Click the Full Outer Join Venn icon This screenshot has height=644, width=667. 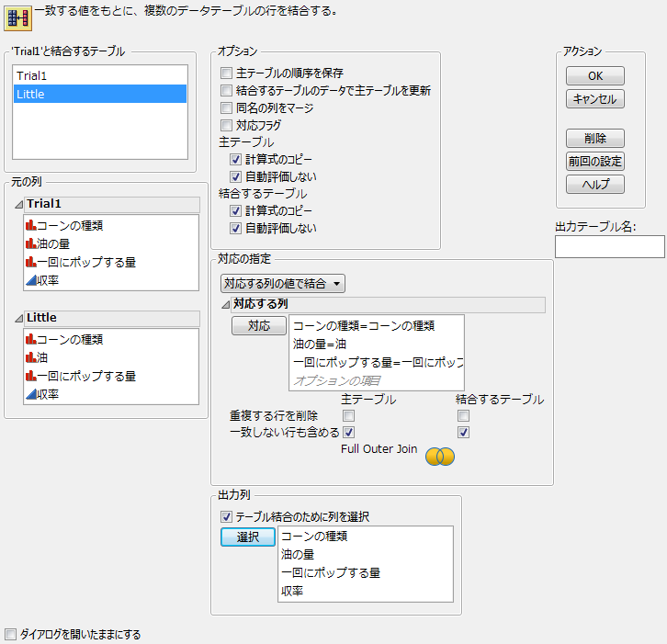tap(440, 456)
